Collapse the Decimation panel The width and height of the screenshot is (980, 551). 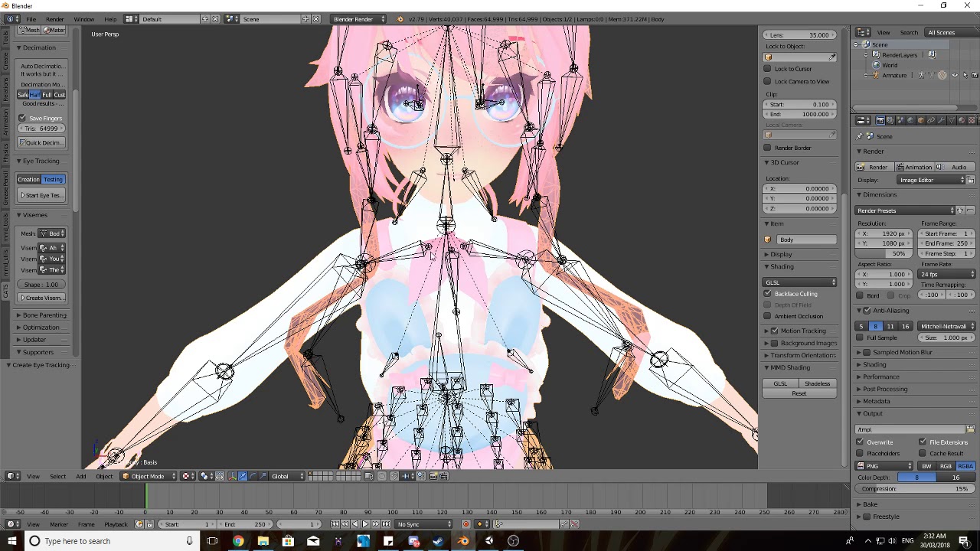click(x=37, y=47)
